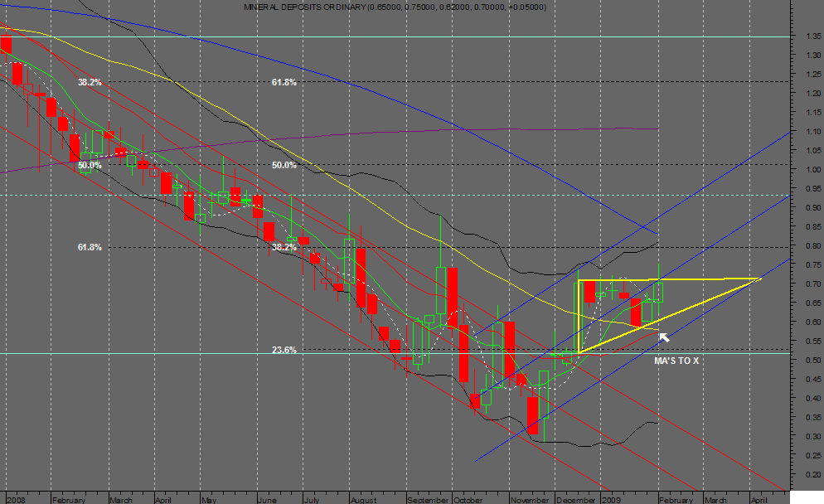Click the 0.80 price axis label
The width and height of the screenshot is (824, 504).
813,246
